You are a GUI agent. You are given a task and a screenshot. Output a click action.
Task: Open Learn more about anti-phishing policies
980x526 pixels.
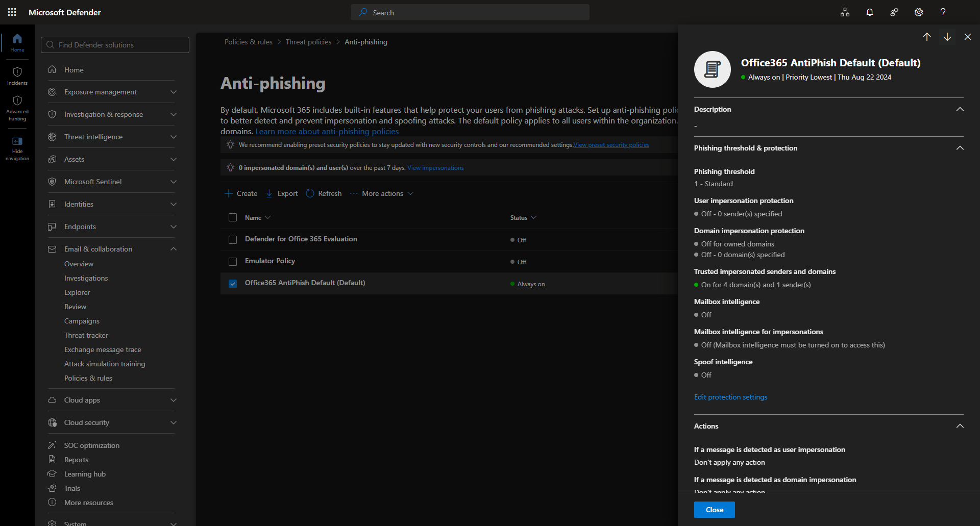(x=327, y=131)
